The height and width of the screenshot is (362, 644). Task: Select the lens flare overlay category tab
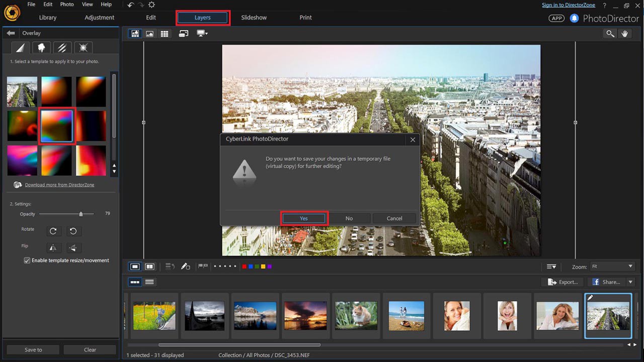point(84,48)
